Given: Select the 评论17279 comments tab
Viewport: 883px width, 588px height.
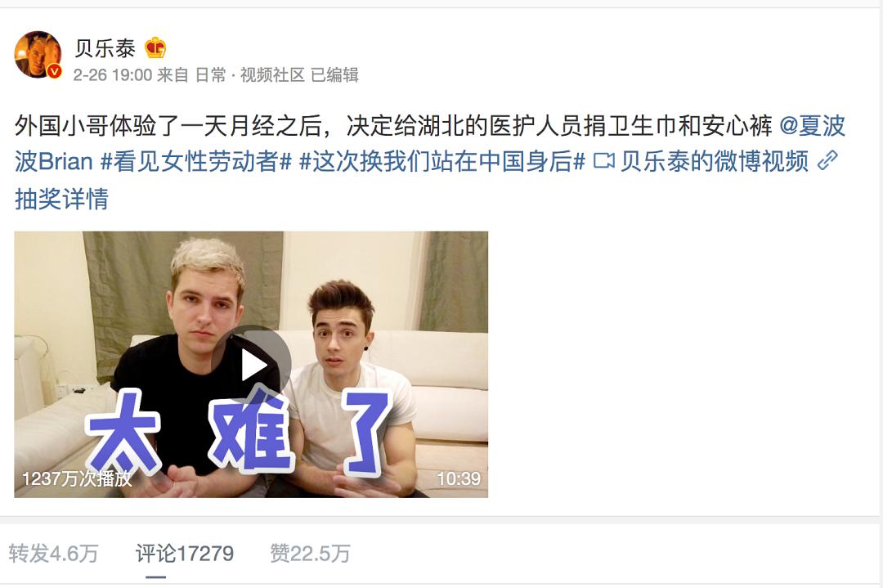Looking at the screenshot, I should tap(185, 553).
